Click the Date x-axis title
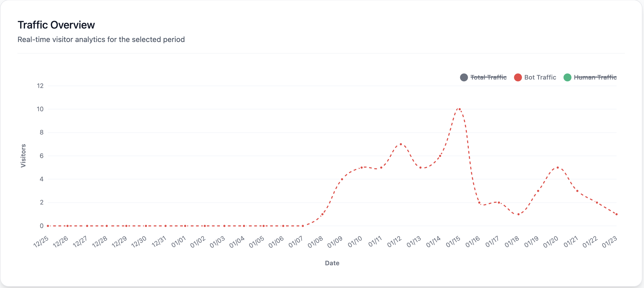644x288 pixels. pos(332,263)
